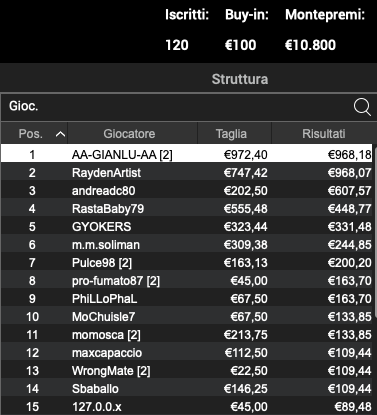Pick the Pulce98 [2] entry

point(187,262)
